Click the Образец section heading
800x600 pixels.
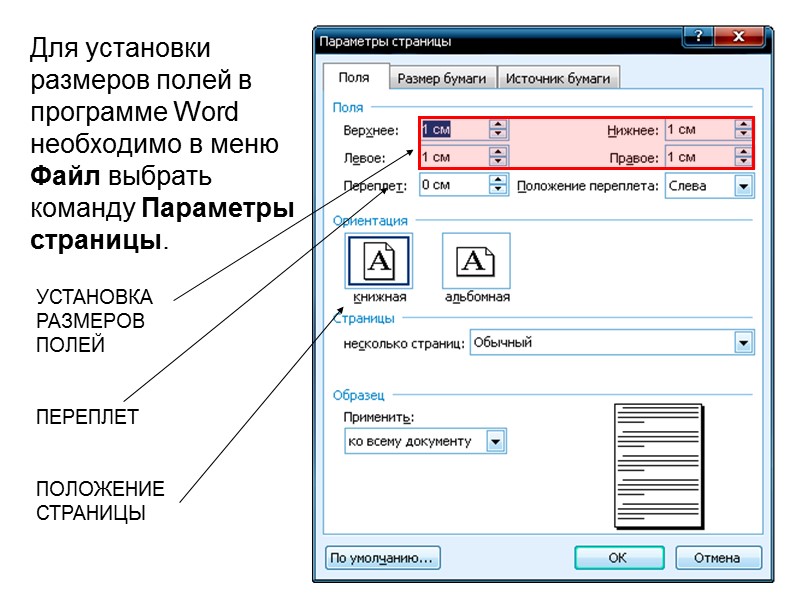[358, 395]
